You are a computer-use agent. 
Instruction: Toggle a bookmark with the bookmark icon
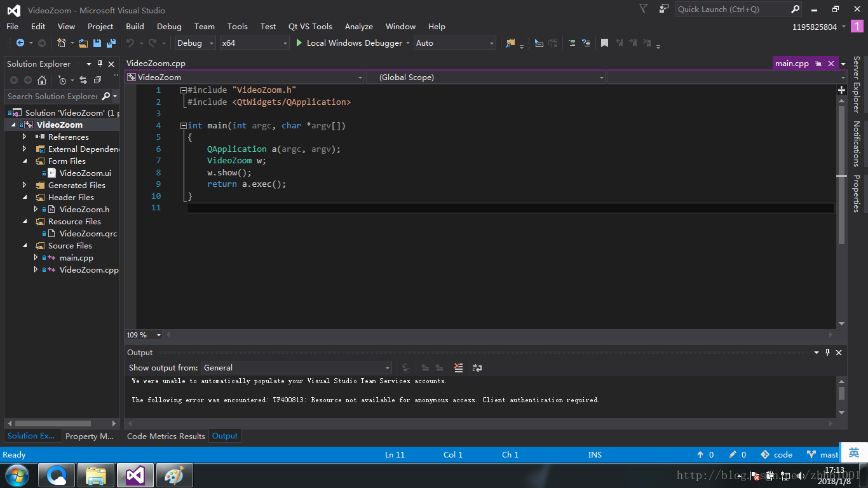pos(604,43)
